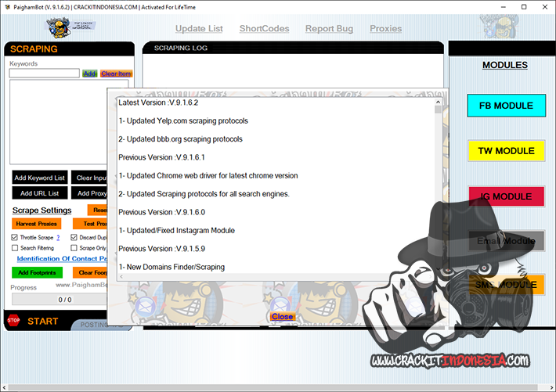This screenshot has height=392, width=556.
Task: Open the TW MODULE
Action: pyautogui.click(x=506, y=151)
